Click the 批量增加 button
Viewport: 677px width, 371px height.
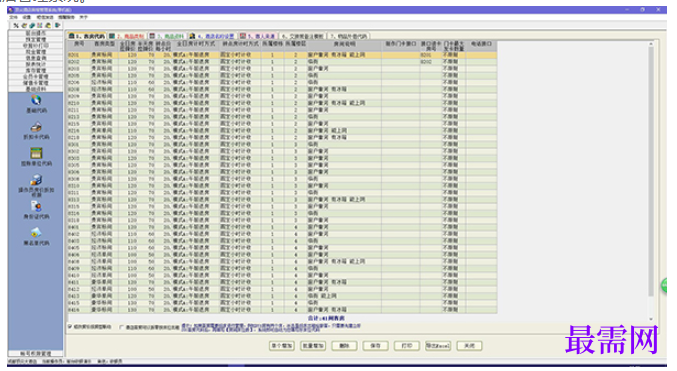[x=313, y=346]
